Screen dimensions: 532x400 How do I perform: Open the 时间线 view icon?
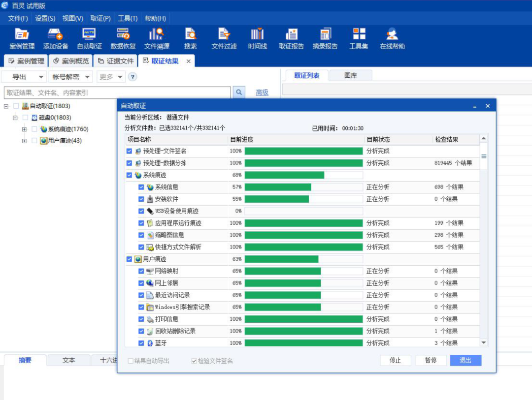click(257, 38)
